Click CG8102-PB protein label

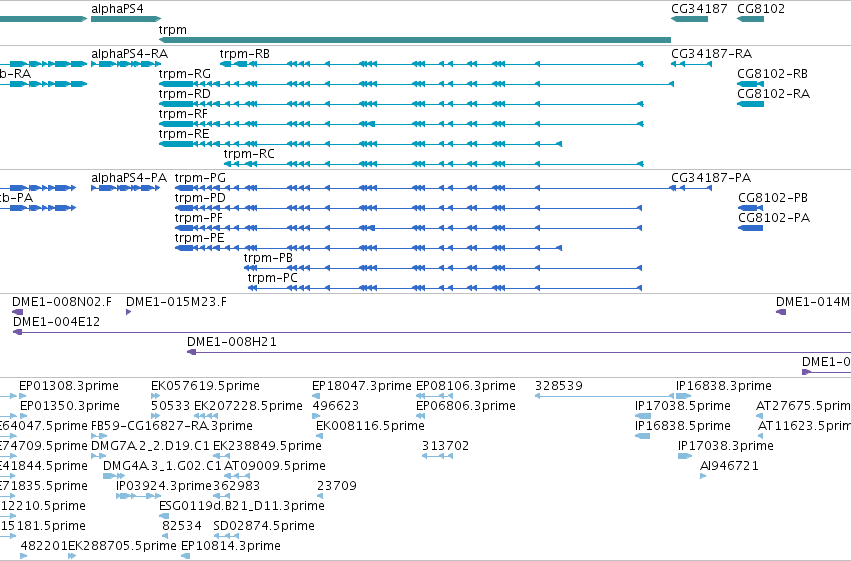pos(773,198)
